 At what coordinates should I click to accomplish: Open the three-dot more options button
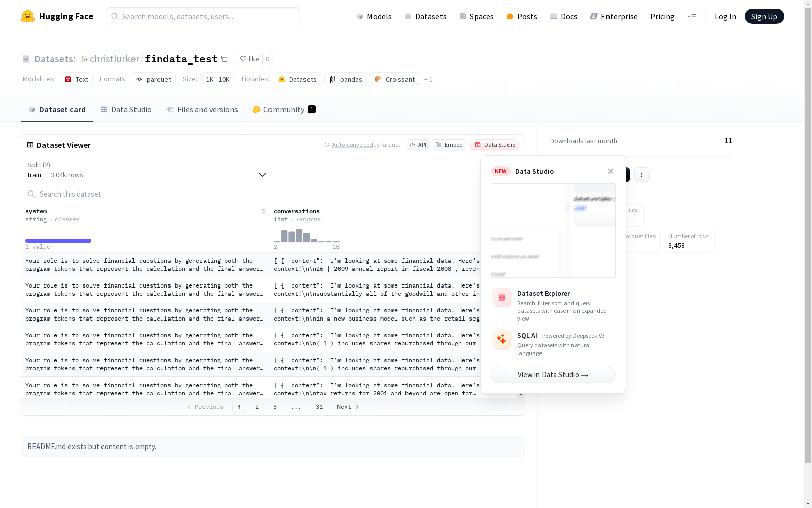642,175
